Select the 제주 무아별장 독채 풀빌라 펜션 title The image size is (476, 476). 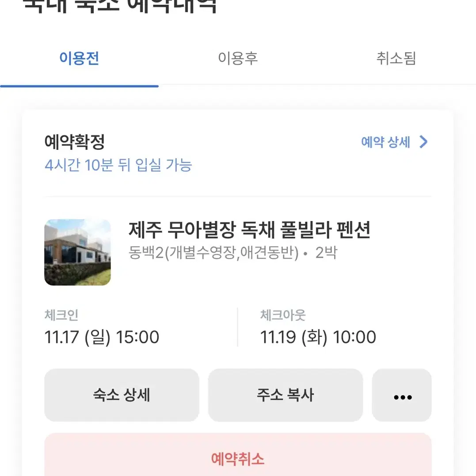[x=249, y=230]
